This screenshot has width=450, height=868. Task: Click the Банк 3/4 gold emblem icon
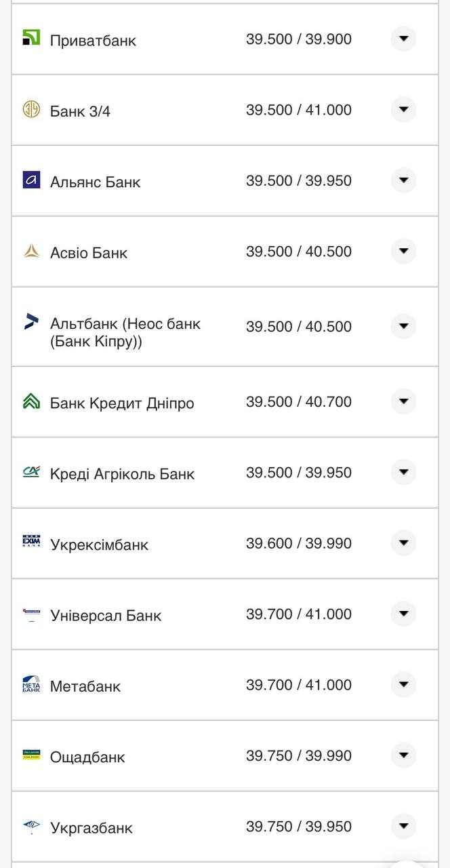(x=32, y=110)
